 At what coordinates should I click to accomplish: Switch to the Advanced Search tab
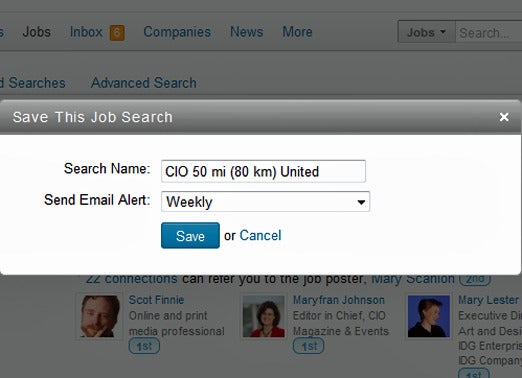144,83
